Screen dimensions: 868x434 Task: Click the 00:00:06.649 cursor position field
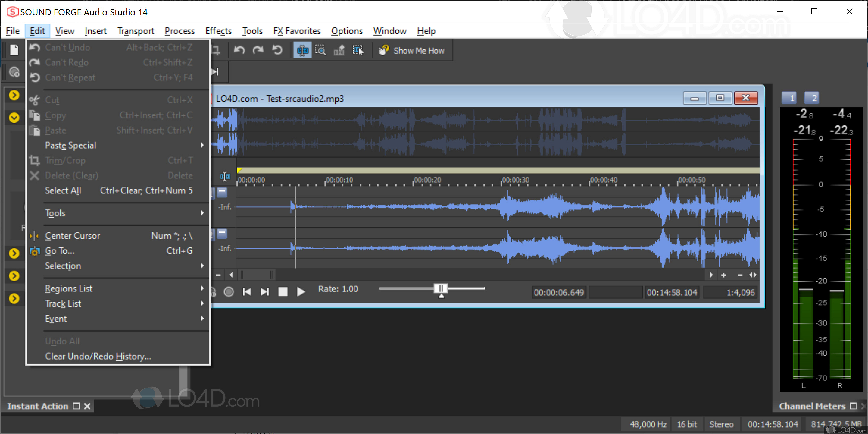(x=559, y=293)
